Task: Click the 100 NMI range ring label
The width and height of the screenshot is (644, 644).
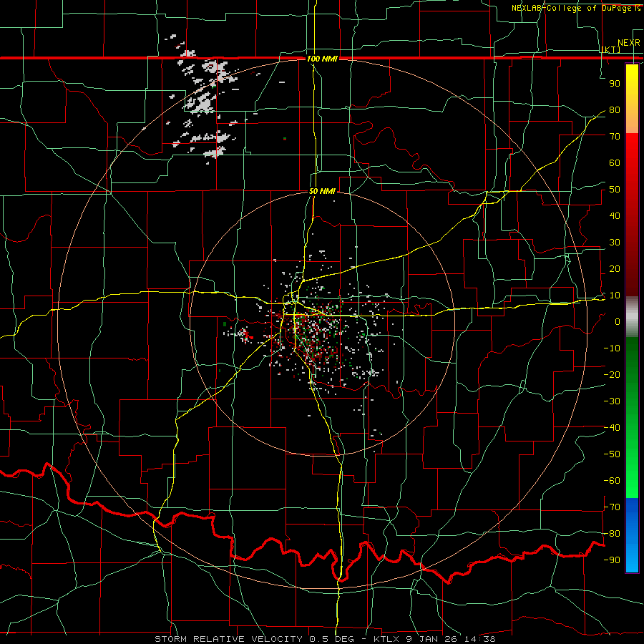Action: (x=322, y=59)
